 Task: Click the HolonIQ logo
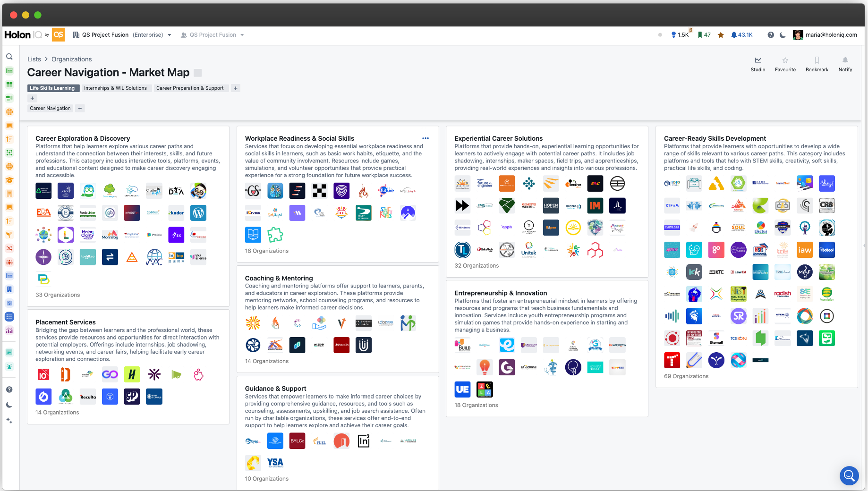coord(23,35)
